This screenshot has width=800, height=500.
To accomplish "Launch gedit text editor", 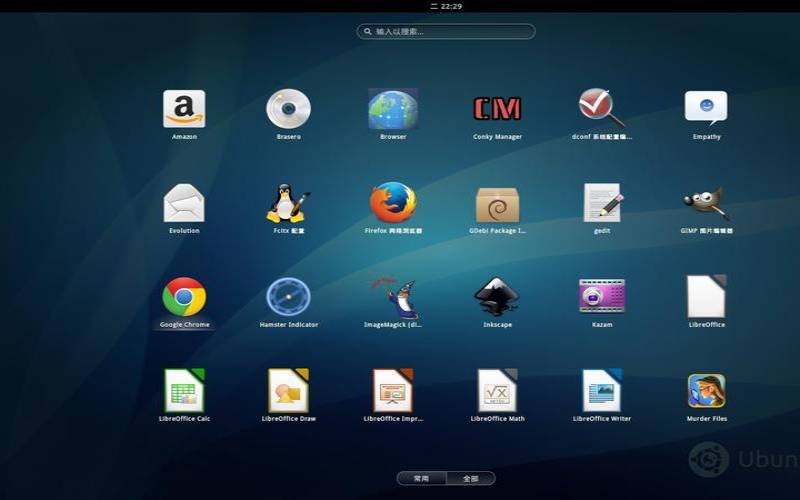I will tap(602, 203).
